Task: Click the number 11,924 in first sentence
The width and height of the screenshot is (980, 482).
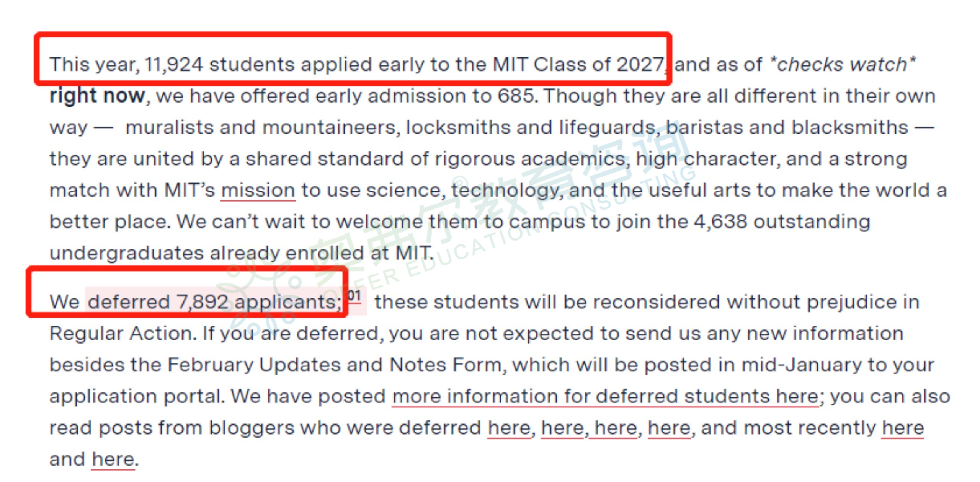Action: coord(173,64)
